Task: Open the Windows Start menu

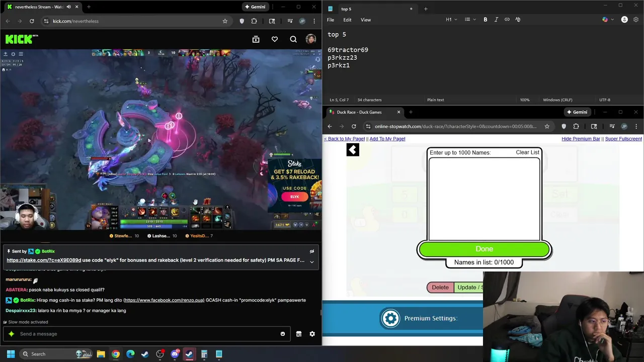Action: [11, 354]
